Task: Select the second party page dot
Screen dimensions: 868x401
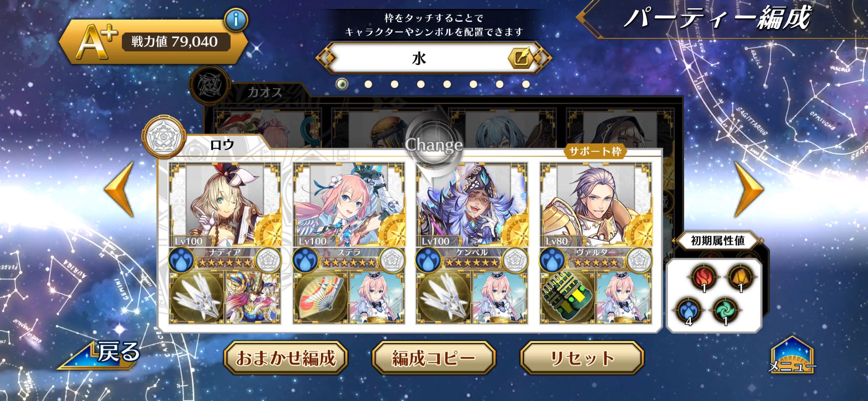Action: tap(368, 84)
